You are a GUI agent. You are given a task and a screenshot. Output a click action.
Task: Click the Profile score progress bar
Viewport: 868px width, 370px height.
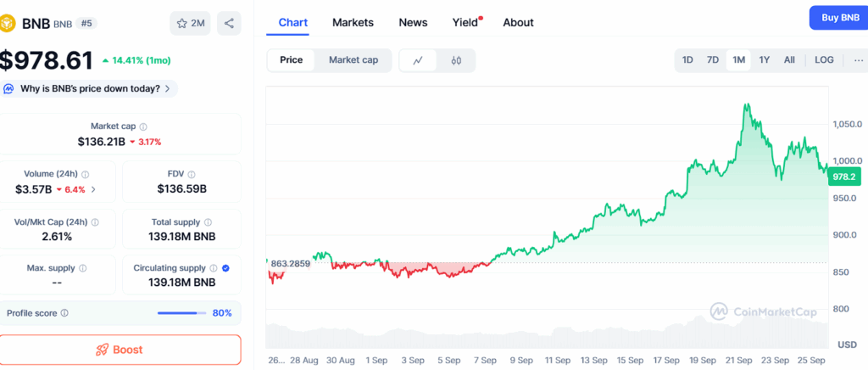click(x=181, y=313)
